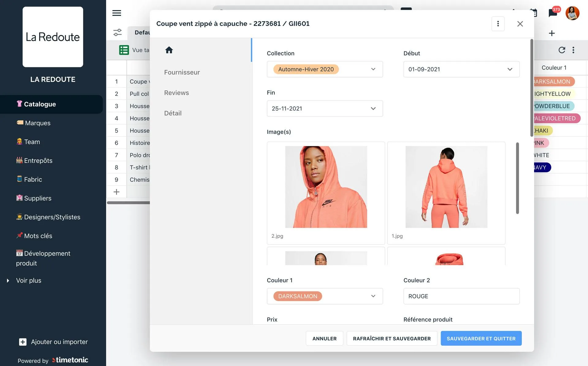Click row number 3 in the table
Screen dimensions: 588x366
[116, 106]
